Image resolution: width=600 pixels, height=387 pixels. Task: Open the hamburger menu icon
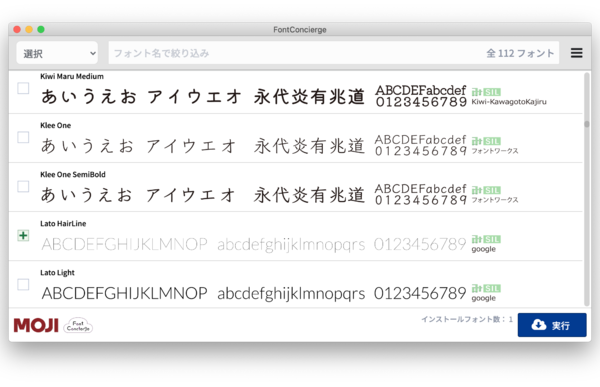[x=576, y=53]
